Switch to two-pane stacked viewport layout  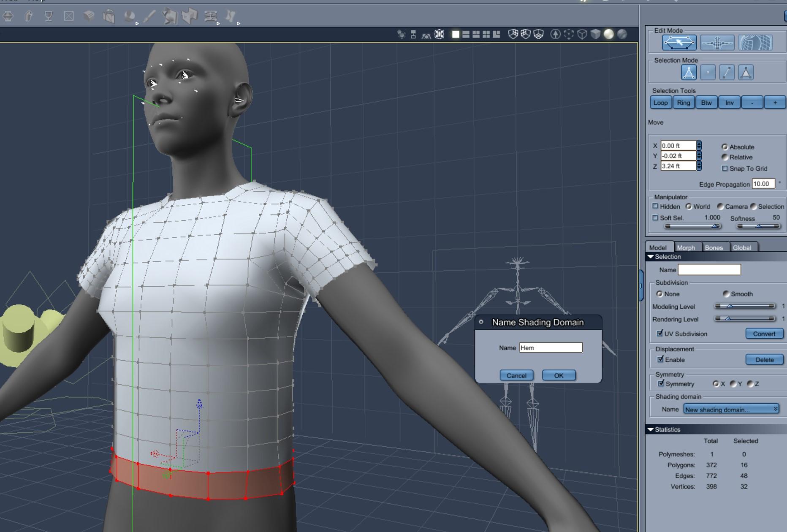point(466,34)
